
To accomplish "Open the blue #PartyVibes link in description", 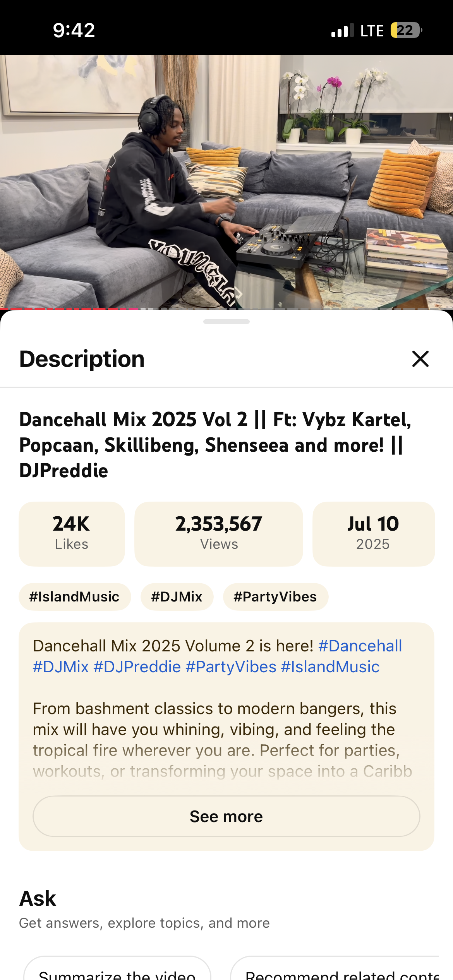I will click(x=231, y=666).
